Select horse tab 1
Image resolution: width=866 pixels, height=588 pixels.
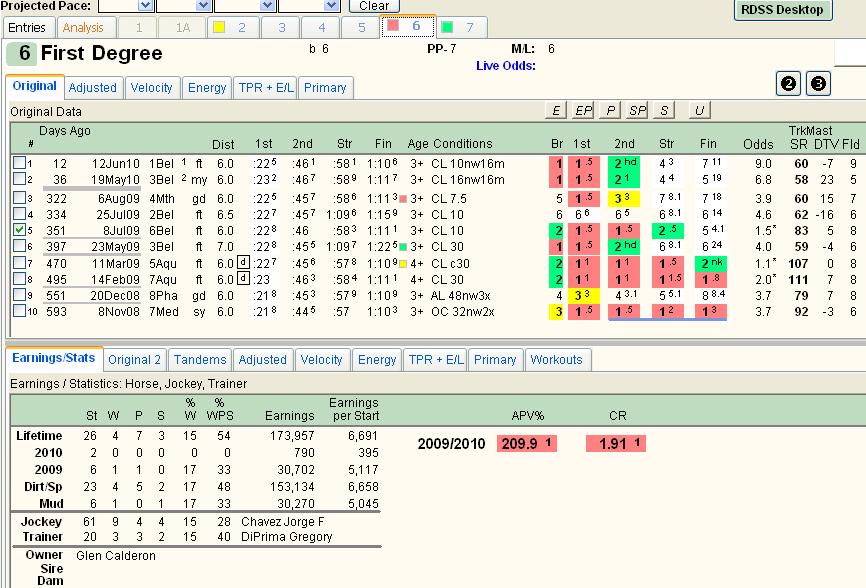coord(139,28)
